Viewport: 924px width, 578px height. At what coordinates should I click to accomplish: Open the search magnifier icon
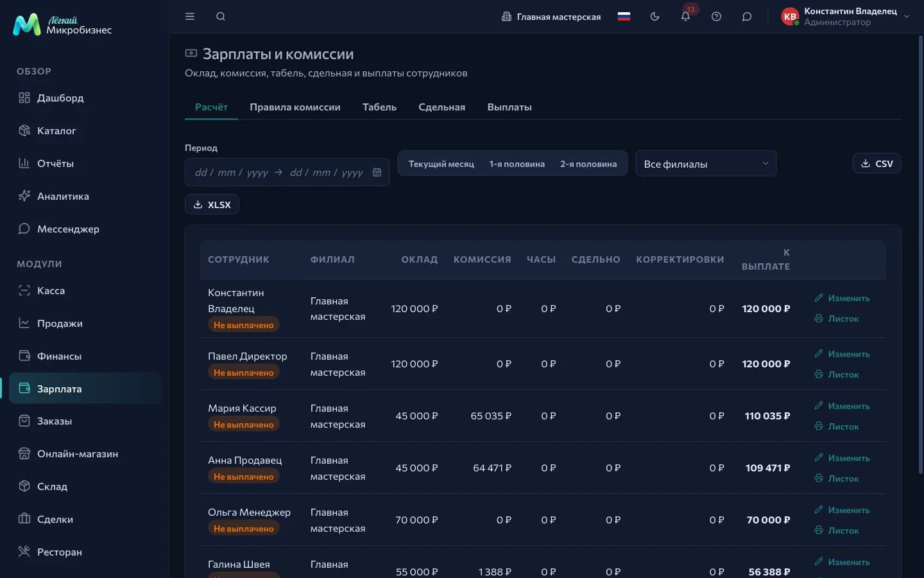[221, 17]
